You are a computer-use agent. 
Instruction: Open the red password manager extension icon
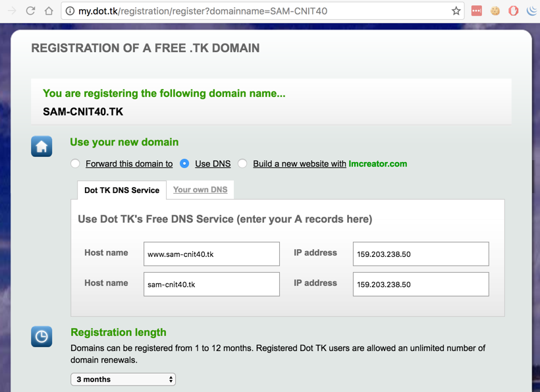tap(477, 11)
